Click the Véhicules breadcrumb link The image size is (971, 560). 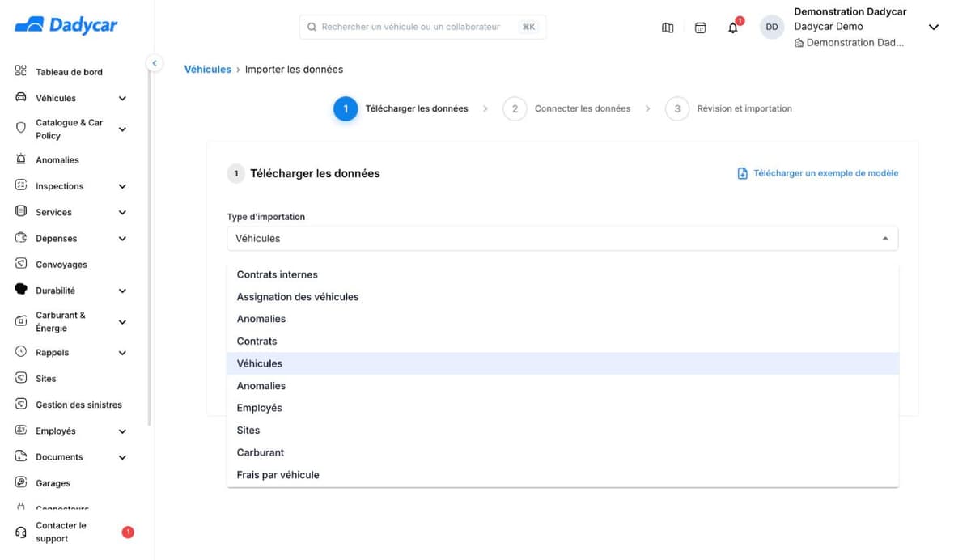tap(208, 70)
